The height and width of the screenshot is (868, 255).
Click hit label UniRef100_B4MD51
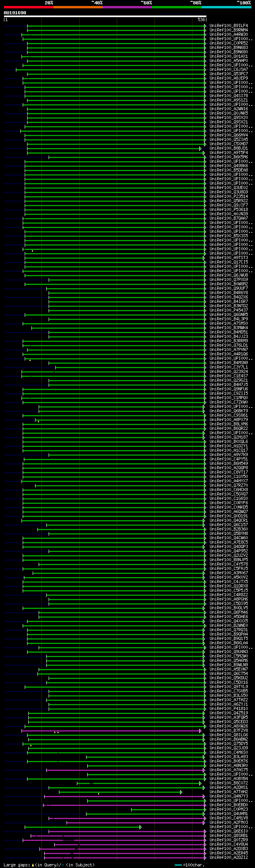[x=229, y=332]
